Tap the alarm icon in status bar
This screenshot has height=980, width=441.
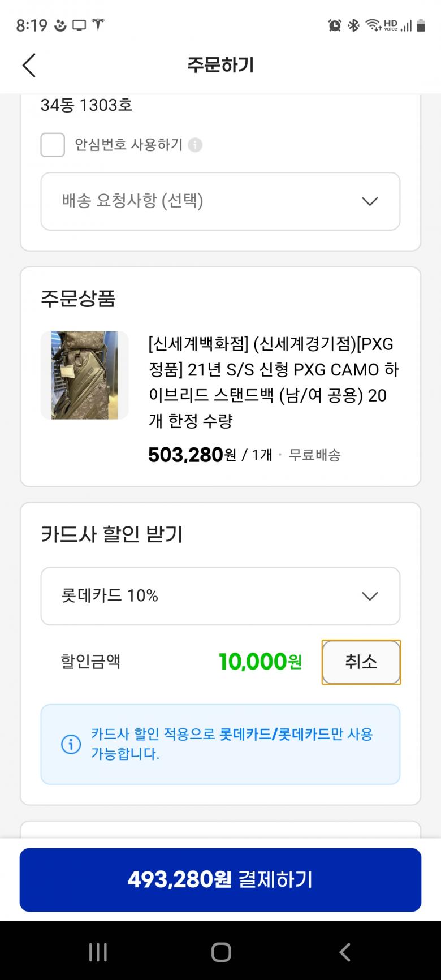(335, 25)
